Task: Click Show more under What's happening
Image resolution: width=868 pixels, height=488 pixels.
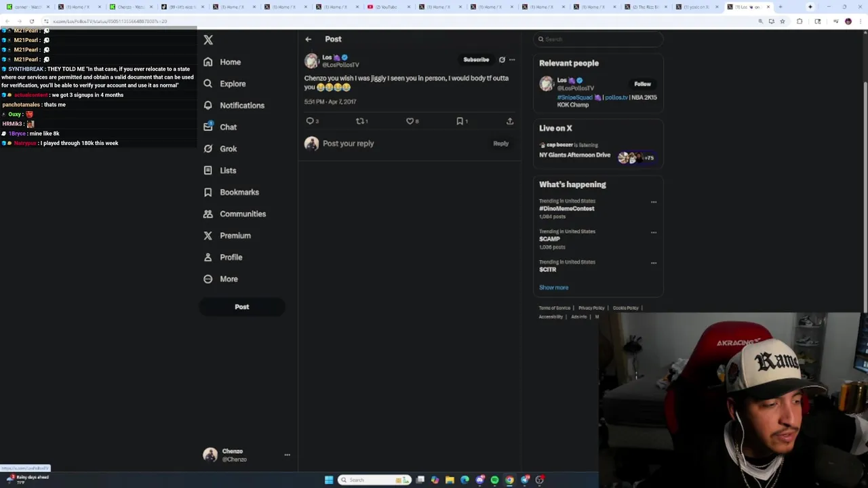Action: pos(553,287)
